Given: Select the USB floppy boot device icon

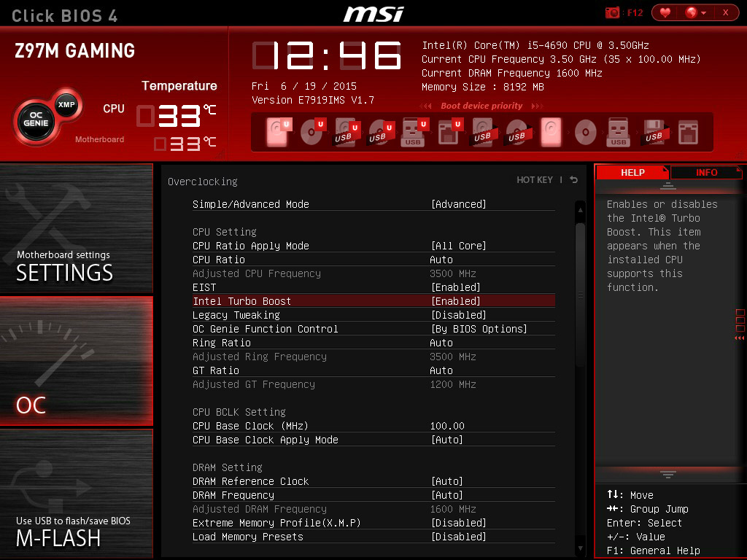Looking at the screenshot, I should point(654,132).
